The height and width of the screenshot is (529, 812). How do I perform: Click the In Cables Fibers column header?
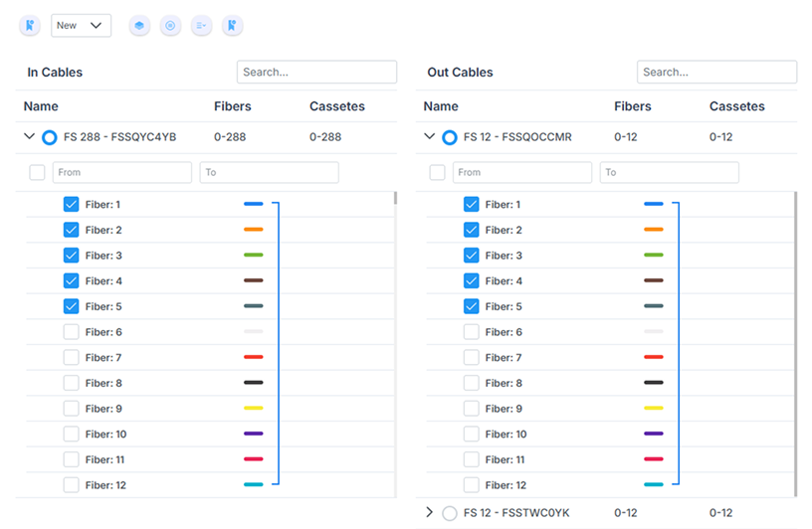coord(233,106)
